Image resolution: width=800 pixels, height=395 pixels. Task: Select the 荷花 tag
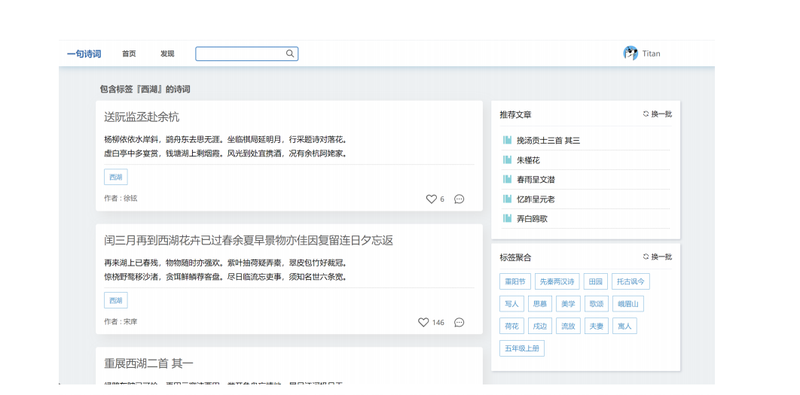point(511,326)
